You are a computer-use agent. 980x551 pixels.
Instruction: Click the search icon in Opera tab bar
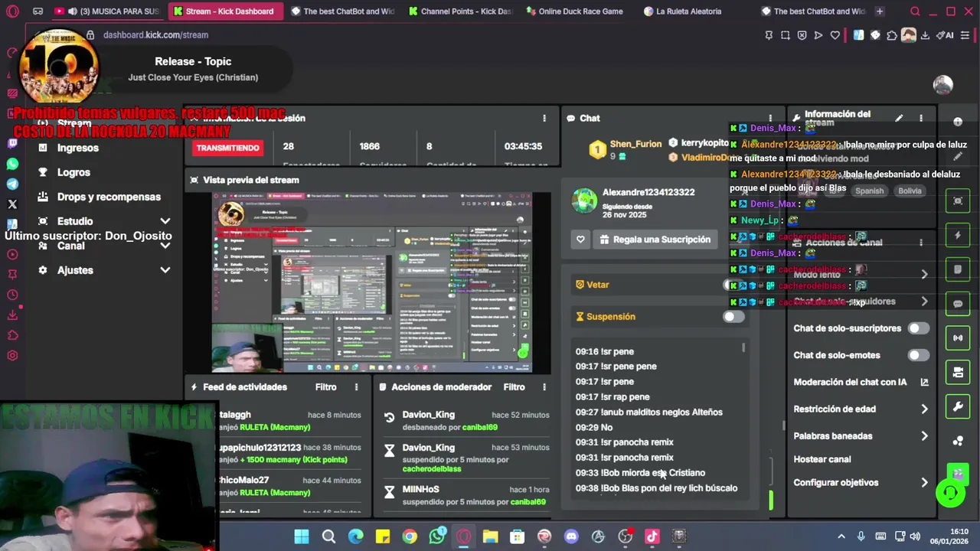click(x=915, y=11)
